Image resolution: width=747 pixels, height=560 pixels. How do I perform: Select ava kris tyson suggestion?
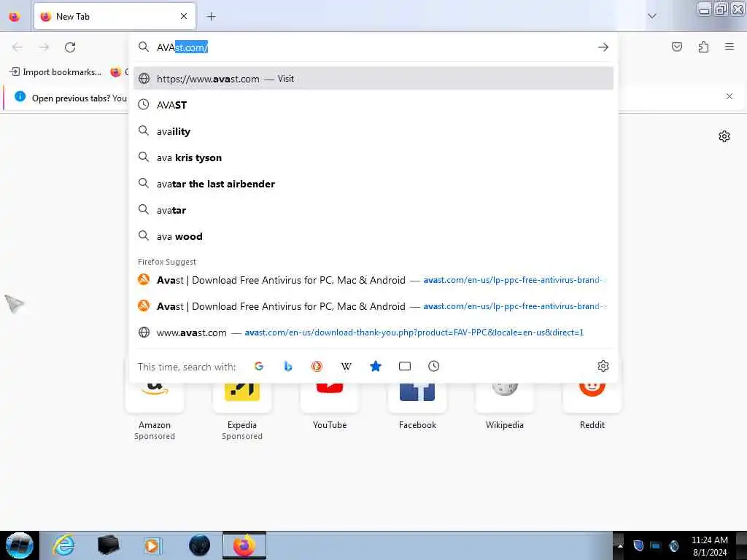tap(373, 157)
